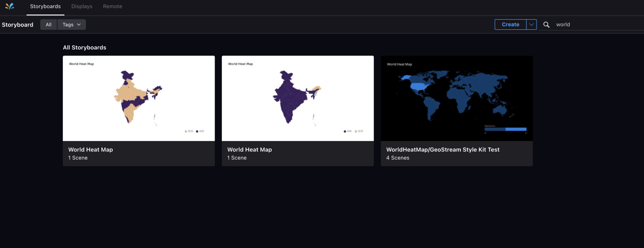Open the Storyboards tab

45,6
